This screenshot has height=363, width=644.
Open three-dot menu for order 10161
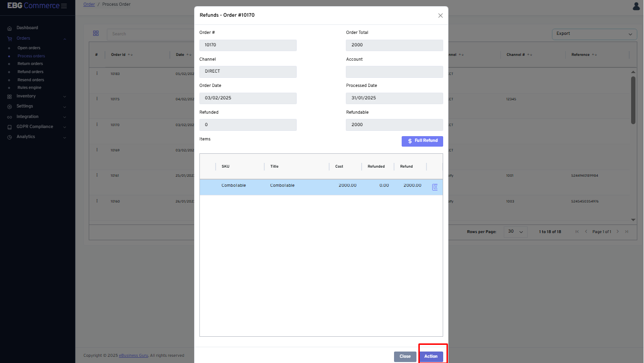tap(97, 175)
